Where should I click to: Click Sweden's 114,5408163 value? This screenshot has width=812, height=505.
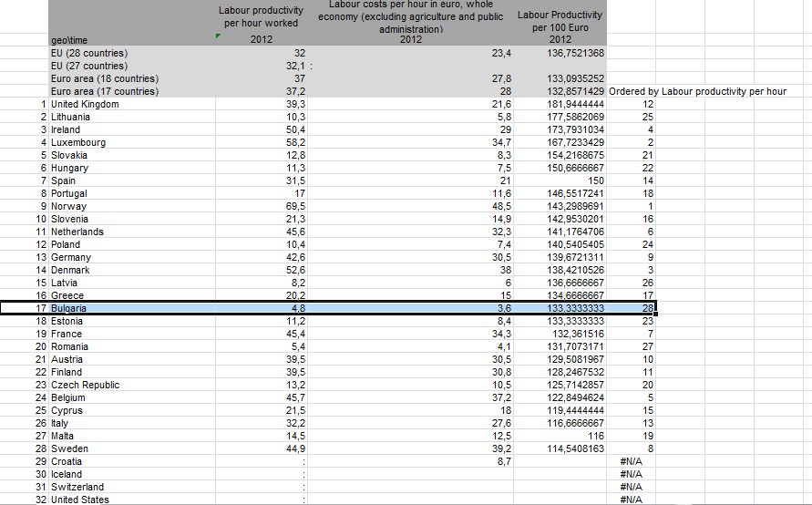pyautogui.click(x=575, y=448)
